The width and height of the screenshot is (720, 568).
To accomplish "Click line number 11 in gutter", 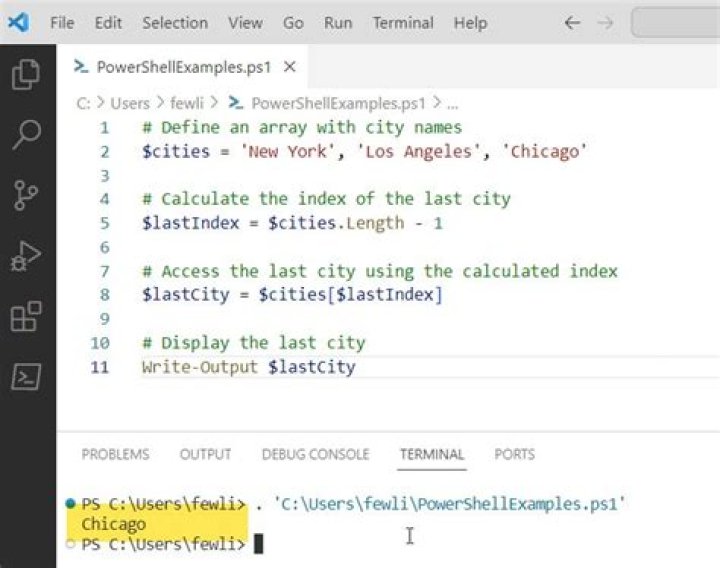I will click(x=100, y=367).
